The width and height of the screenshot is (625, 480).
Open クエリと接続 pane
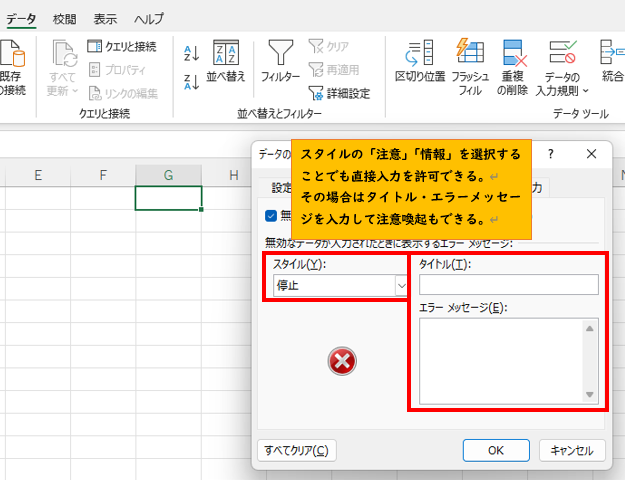point(122,46)
